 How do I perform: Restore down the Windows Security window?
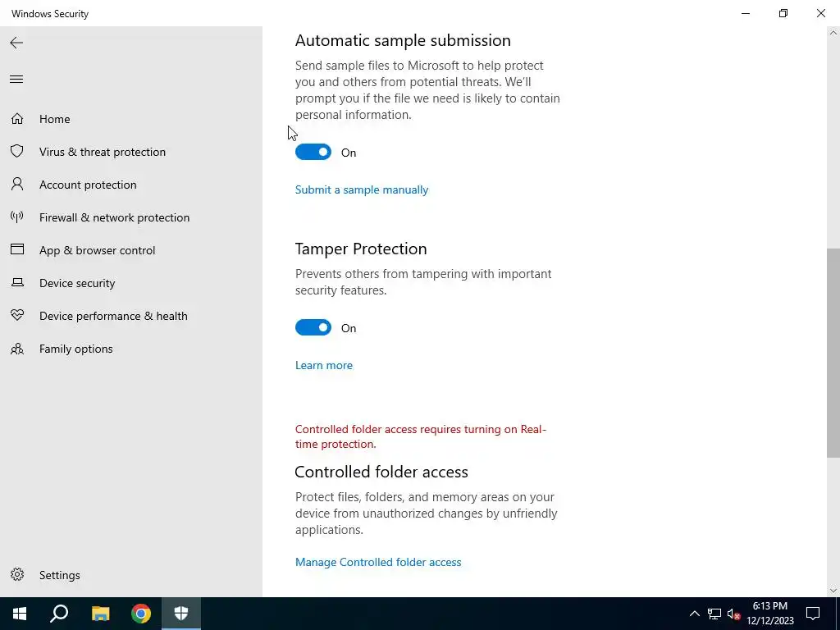(783, 13)
